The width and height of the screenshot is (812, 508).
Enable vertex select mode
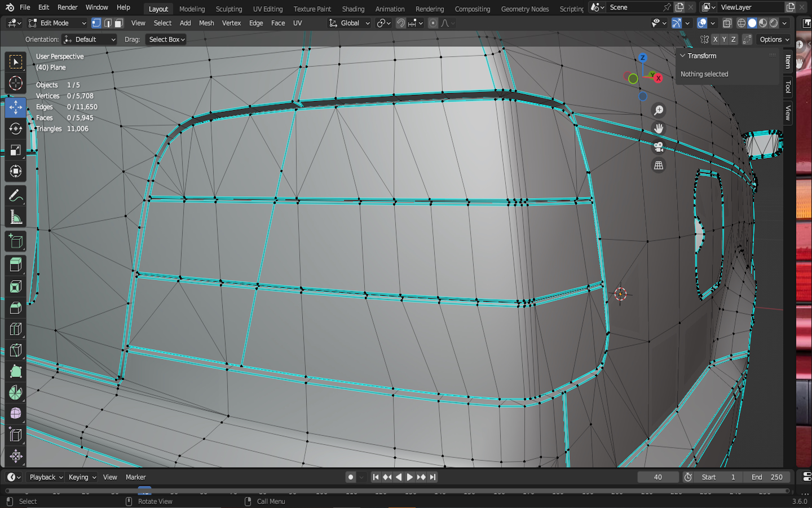coord(96,23)
